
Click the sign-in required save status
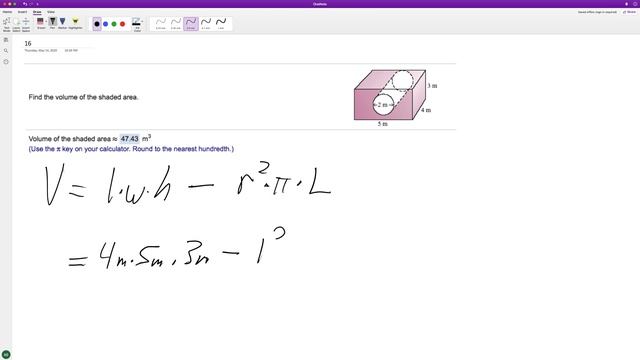(x=597, y=12)
